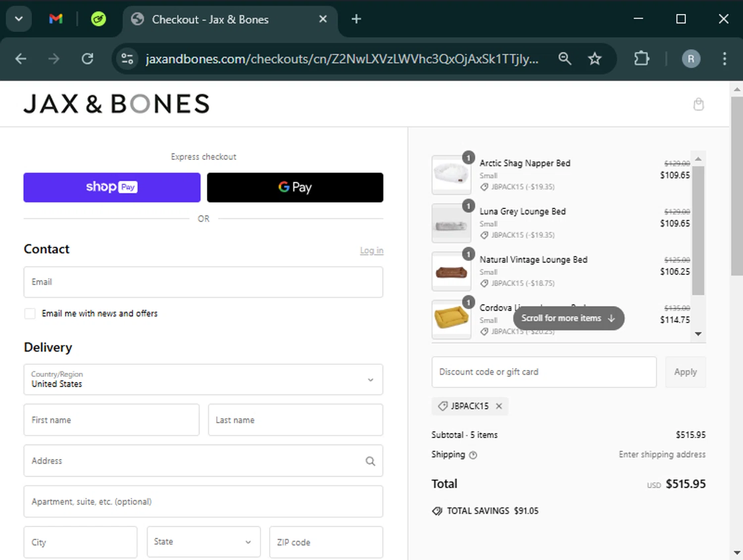Click the City field

(80, 542)
